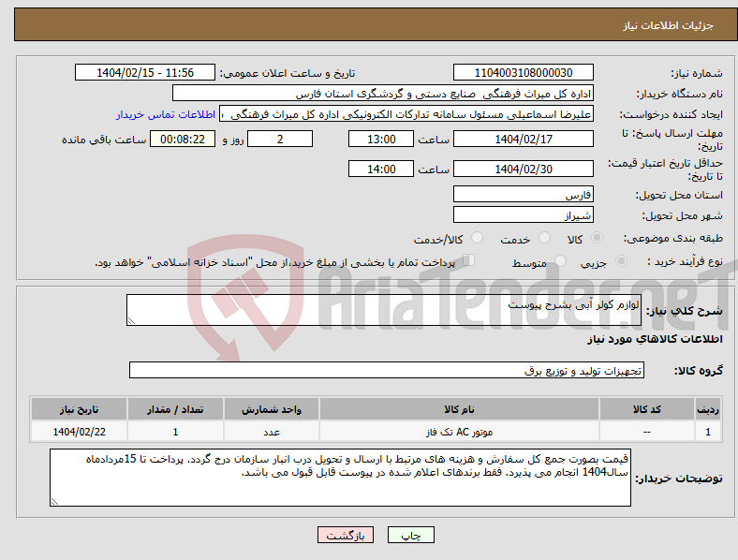This screenshot has width=738, height=560.
Task: Toggle the اسناد خزانه اسلامی payment checkbox
Action: click(x=469, y=260)
